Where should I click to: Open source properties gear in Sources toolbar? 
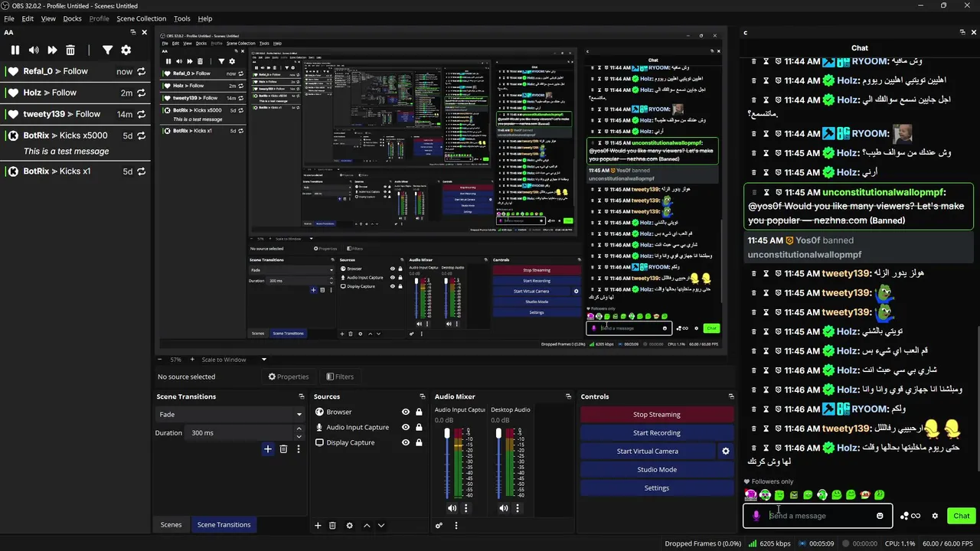[350, 526]
